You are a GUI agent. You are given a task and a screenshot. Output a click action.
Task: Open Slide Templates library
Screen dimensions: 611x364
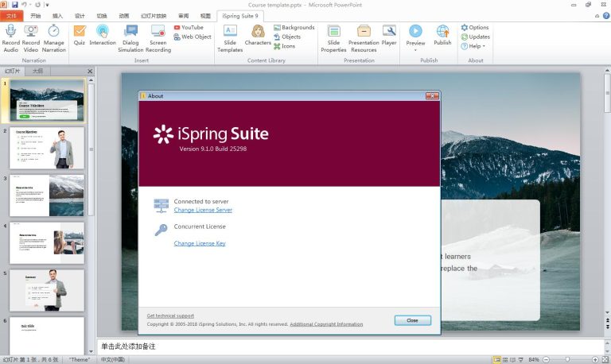pyautogui.click(x=230, y=38)
